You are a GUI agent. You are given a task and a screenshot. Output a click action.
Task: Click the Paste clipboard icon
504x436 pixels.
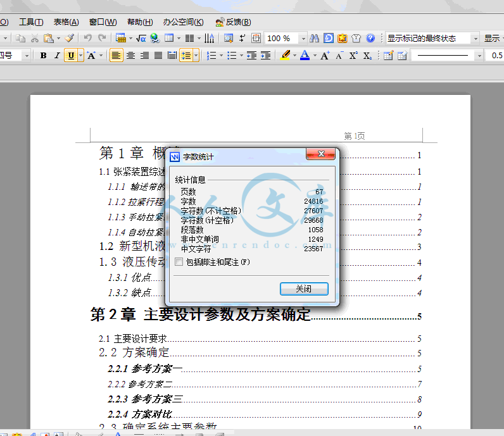[x=49, y=38]
